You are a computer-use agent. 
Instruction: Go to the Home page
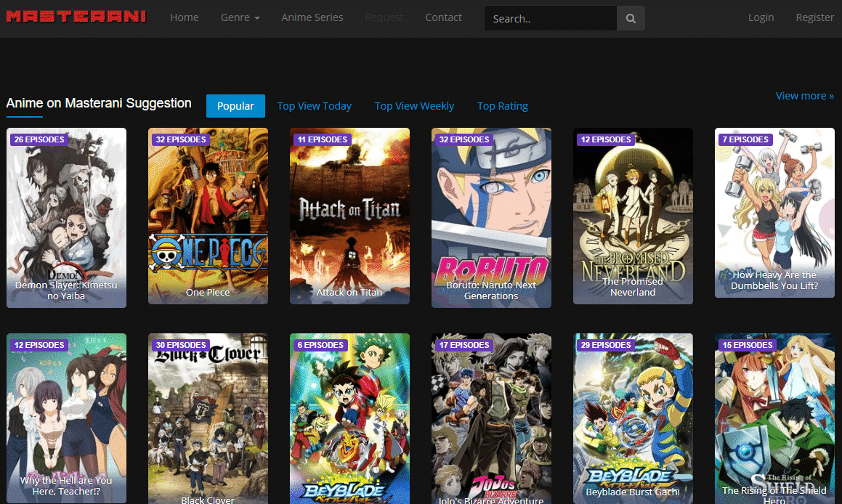coord(185,17)
